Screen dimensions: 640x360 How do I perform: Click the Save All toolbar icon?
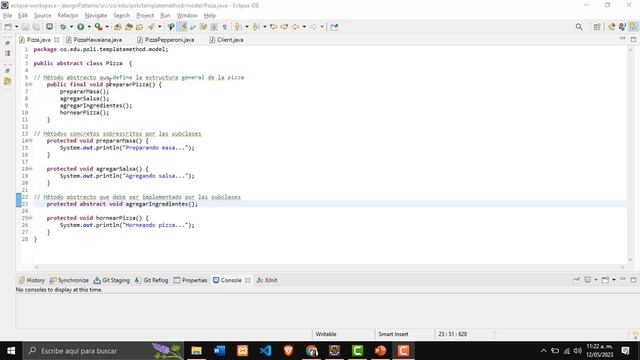tap(36, 27)
